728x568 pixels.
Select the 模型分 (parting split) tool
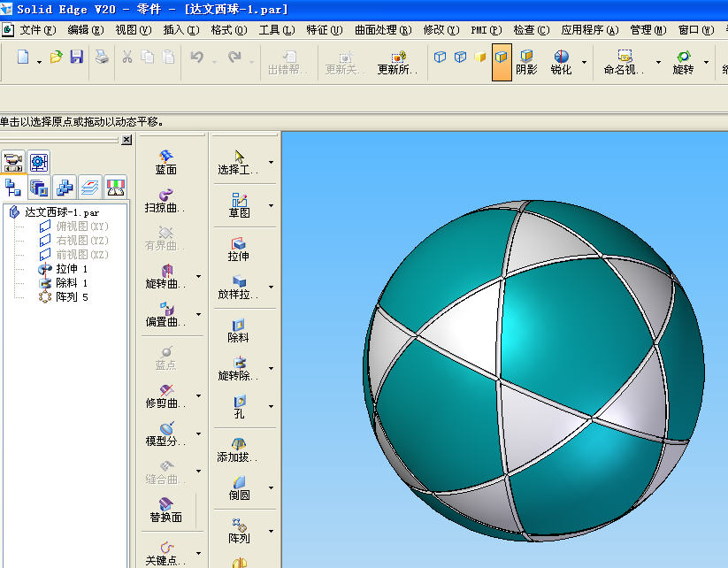165,434
